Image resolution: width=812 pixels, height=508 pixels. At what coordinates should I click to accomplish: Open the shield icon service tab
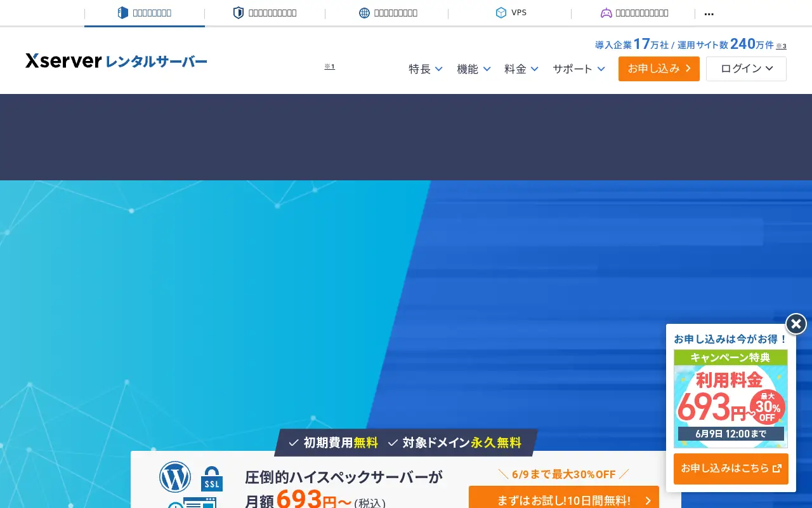[265, 13]
